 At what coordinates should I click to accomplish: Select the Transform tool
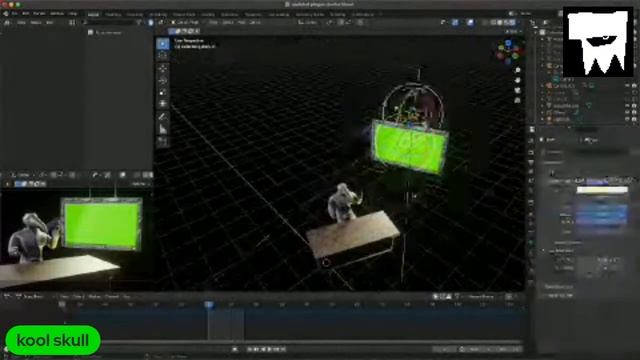(x=162, y=103)
